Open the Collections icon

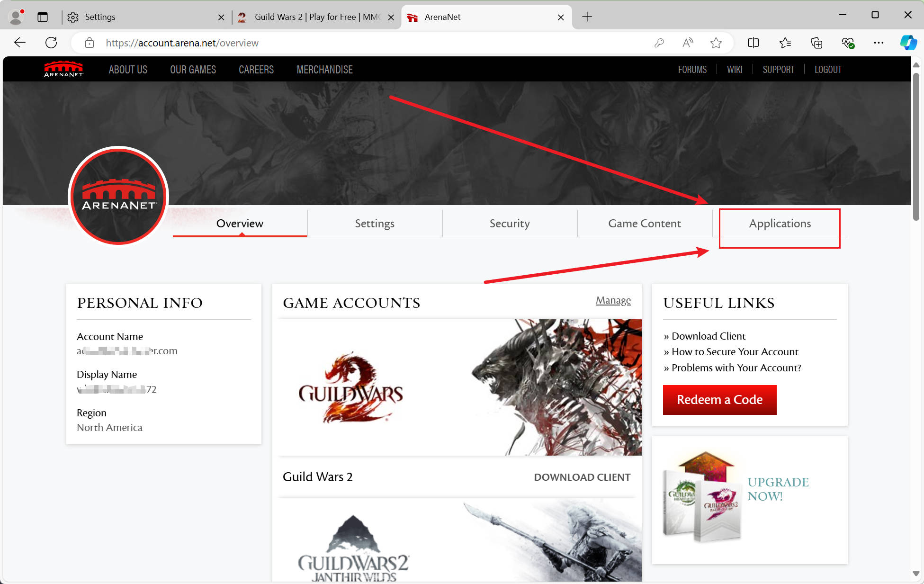tap(816, 43)
